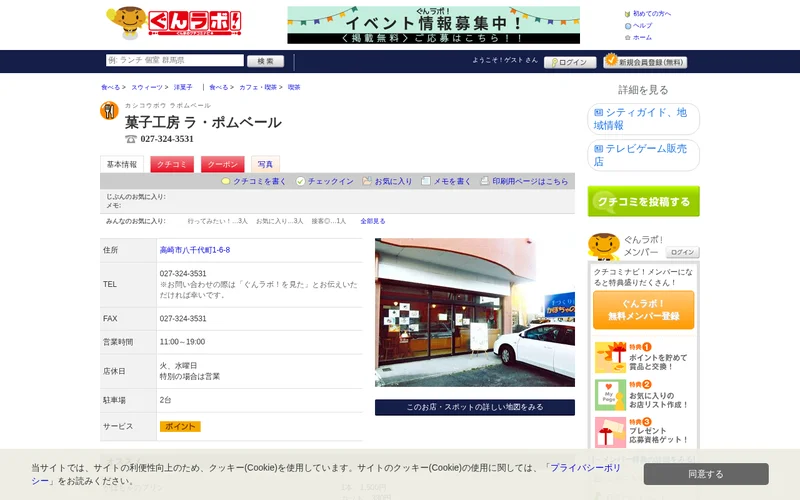Select parking value 2台
The height and width of the screenshot is (500, 800).
[x=165, y=400]
